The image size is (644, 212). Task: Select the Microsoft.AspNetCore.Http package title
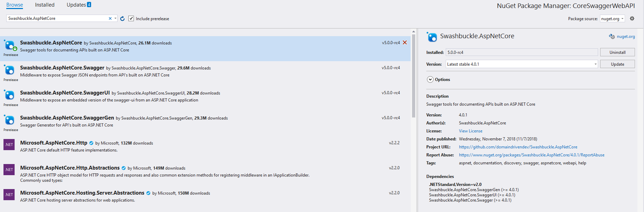(x=54, y=143)
